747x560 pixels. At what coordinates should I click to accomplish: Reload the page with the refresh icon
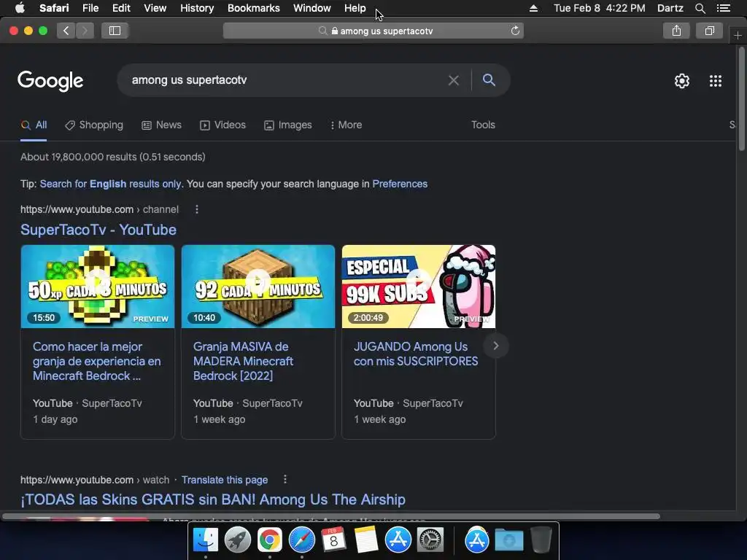pyautogui.click(x=515, y=31)
